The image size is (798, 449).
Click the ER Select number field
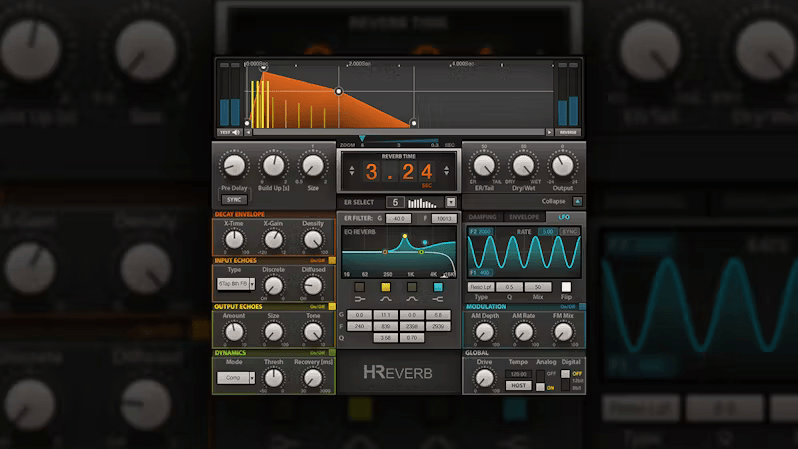(395, 203)
